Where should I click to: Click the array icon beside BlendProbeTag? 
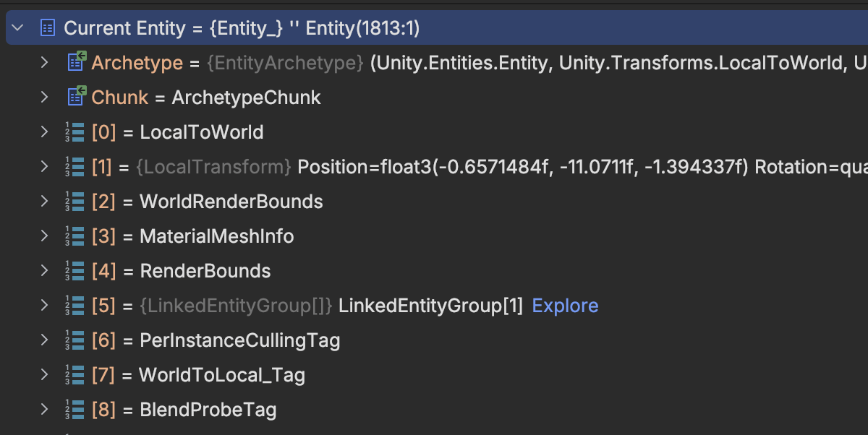point(75,410)
